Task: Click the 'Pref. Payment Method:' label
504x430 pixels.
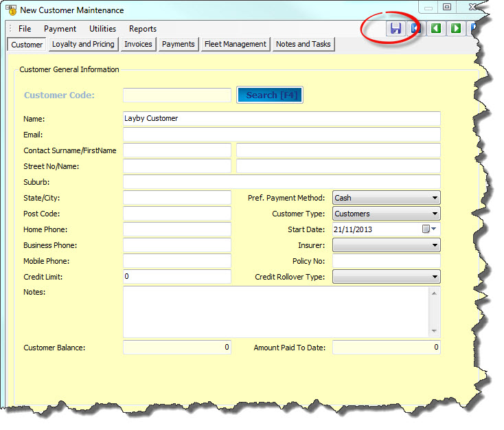Action: 286,198
